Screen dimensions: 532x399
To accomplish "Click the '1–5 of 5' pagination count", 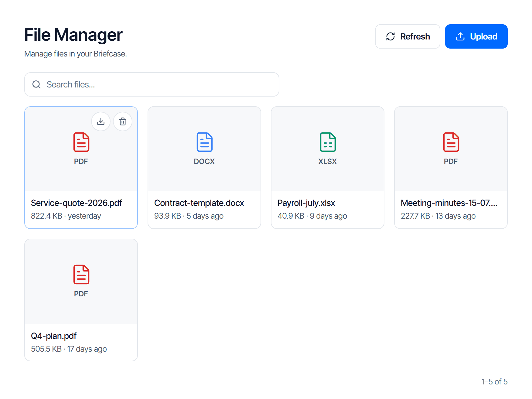I will pyautogui.click(x=494, y=382).
